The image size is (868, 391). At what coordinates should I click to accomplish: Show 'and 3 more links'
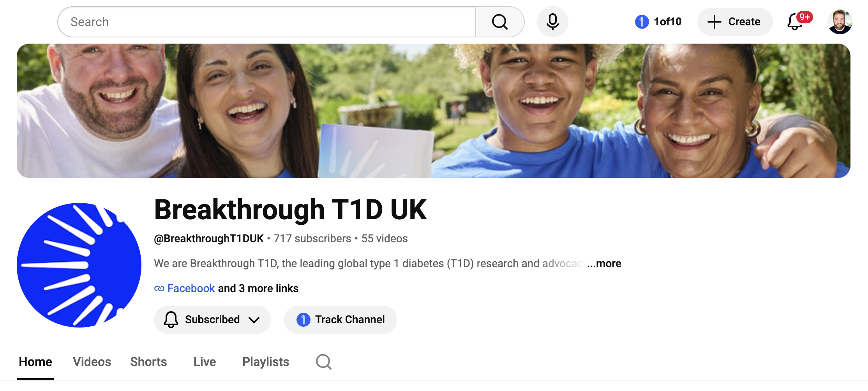(x=258, y=288)
